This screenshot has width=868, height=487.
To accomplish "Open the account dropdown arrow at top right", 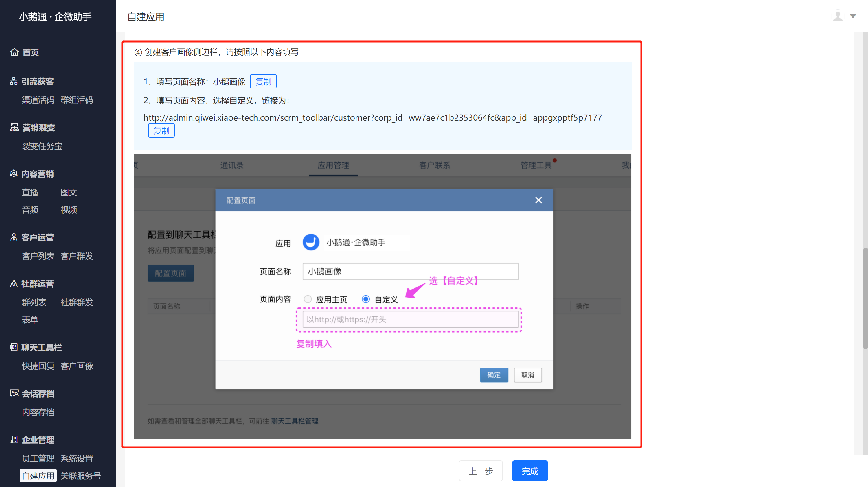I will [x=853, y=16].
